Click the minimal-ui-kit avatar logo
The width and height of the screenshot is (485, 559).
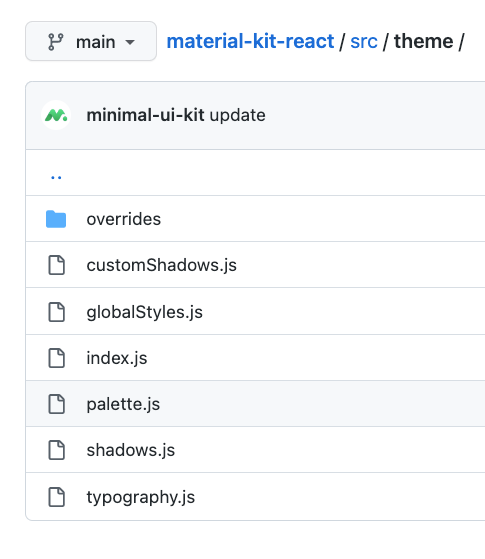[56, 115]
